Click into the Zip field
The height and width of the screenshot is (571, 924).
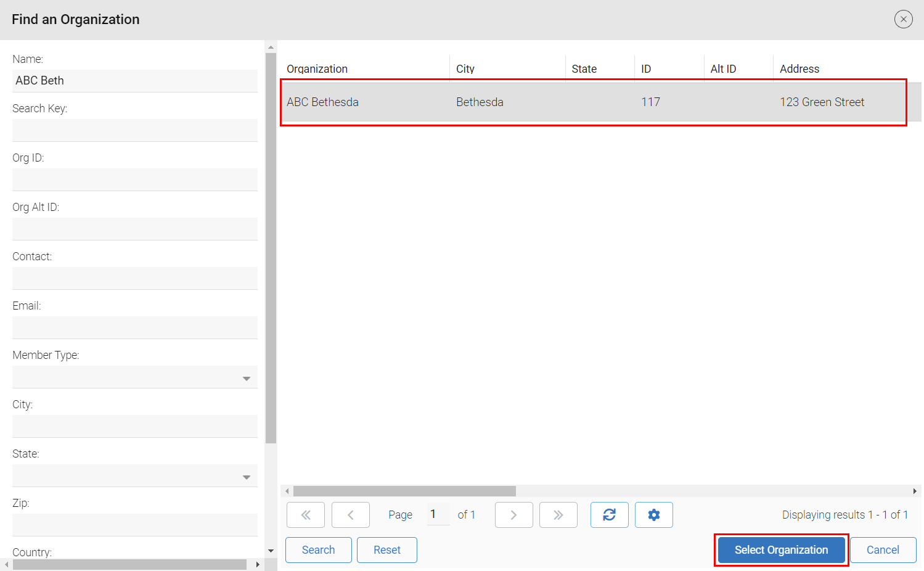(135, 525)
